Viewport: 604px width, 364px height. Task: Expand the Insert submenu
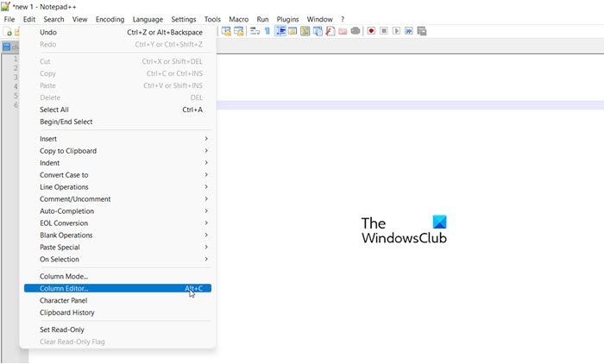[x=117, y=139]
